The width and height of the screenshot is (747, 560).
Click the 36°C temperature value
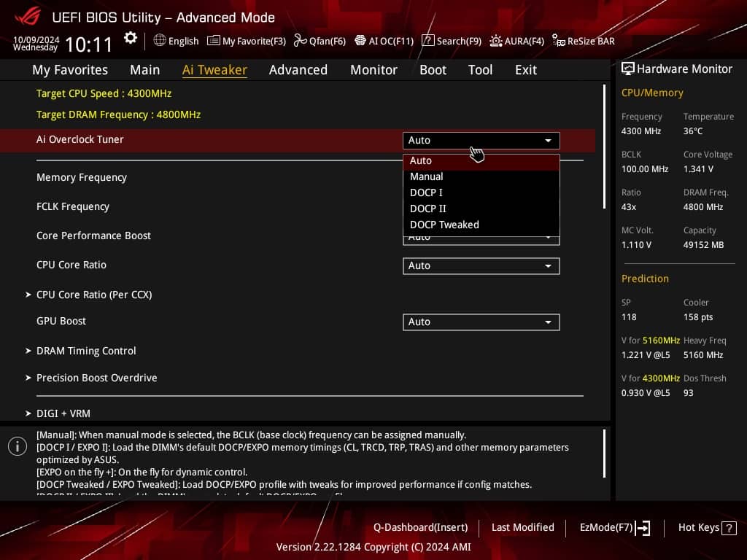[693, 131]
